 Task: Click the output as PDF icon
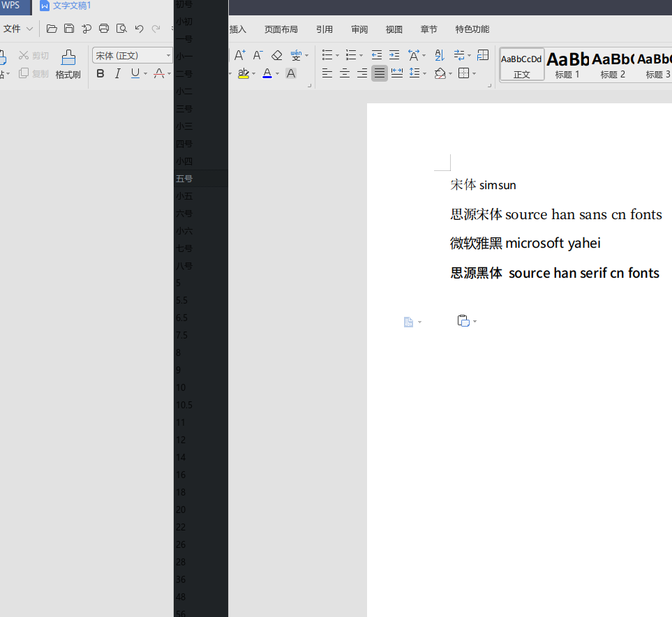pyautogui.click(x=87, y=29)
